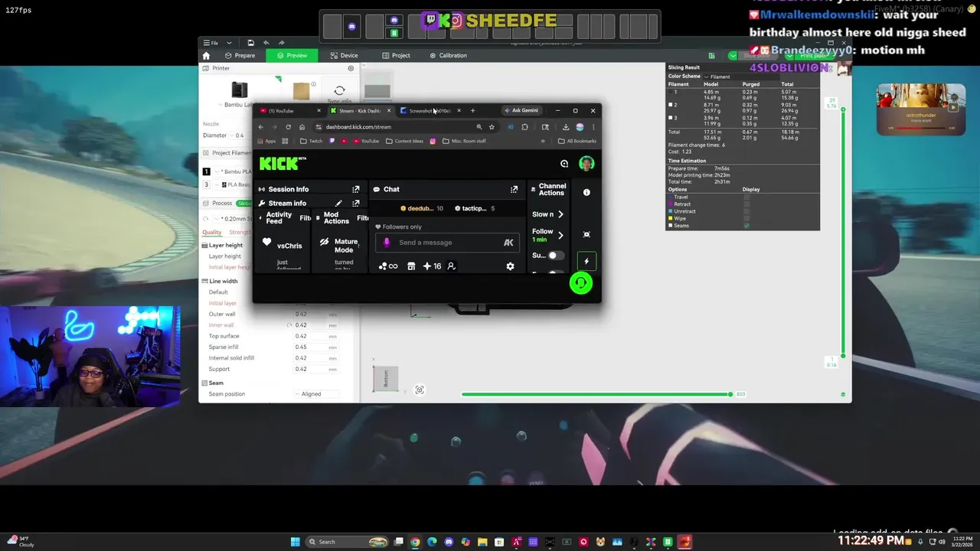Click the green layer progress slider bar
This screenshot has height=551, width=980.
tap(596, 394)
